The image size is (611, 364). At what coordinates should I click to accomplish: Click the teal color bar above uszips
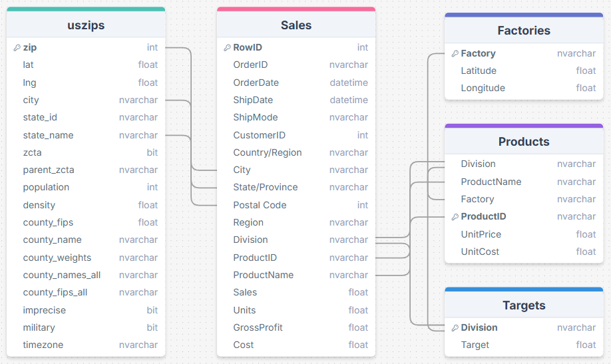(x=86, y=9)
